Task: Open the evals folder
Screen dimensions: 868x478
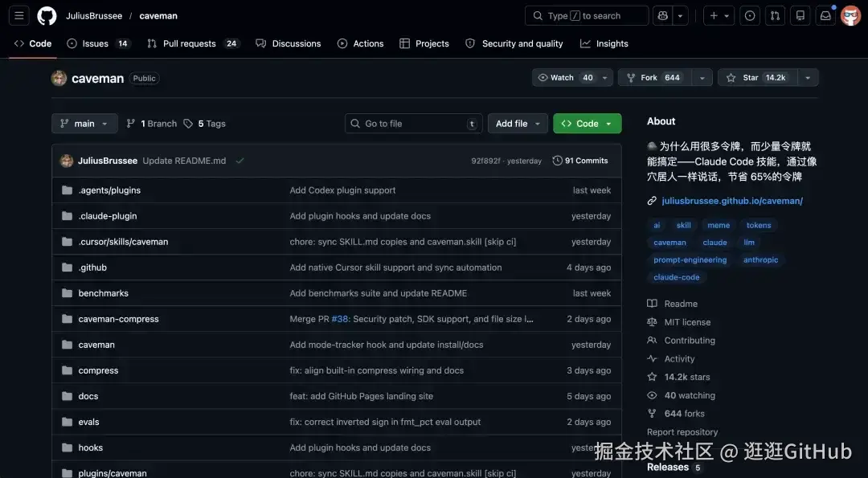Action: click(88, 422)
